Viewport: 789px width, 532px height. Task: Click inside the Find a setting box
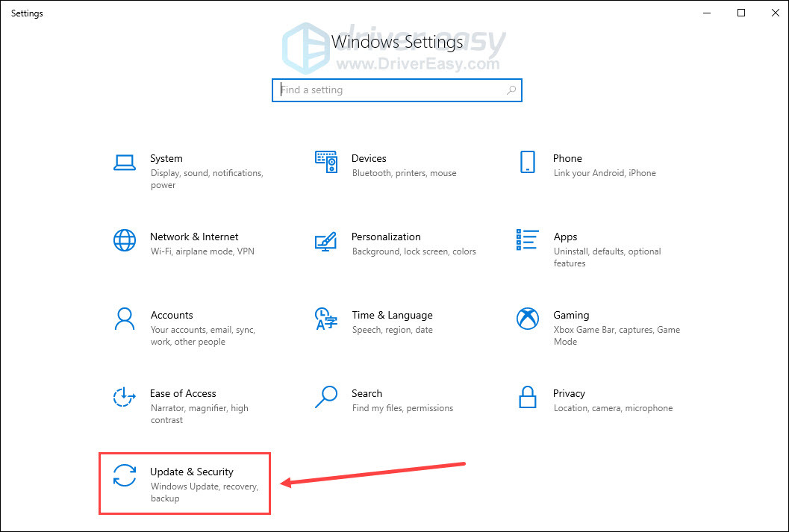point(373,90)
